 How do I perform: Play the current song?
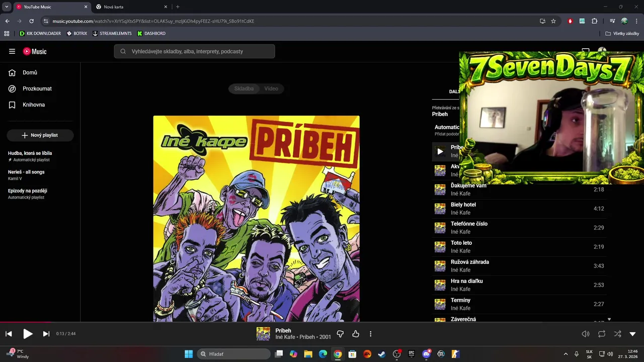(x=28, y=334)
